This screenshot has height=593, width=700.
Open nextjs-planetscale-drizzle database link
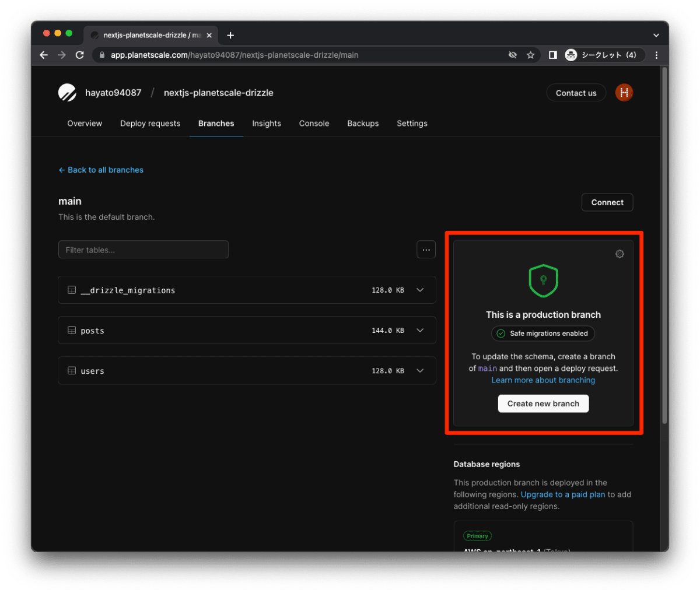[x=219, y=93]
